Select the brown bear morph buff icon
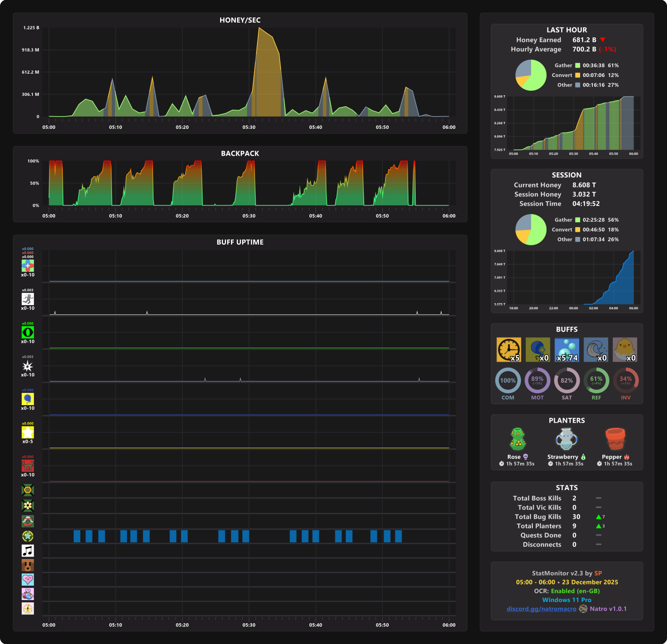667x644 pixels. [x=28, y=565]
